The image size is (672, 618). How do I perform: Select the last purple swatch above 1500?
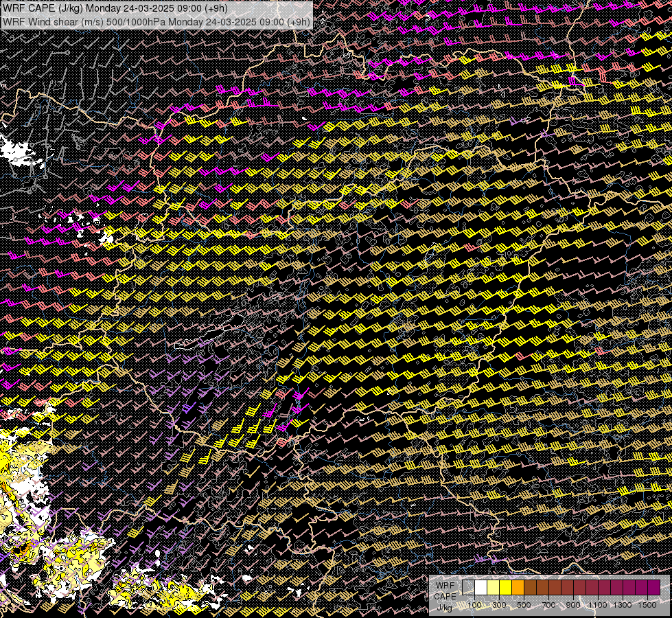[654, 588]
